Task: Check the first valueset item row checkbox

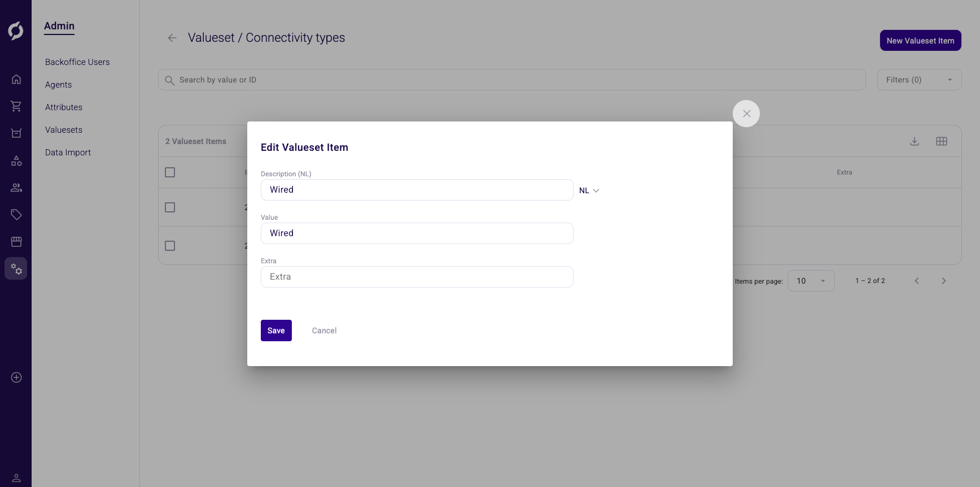Action: pos(170,207)
